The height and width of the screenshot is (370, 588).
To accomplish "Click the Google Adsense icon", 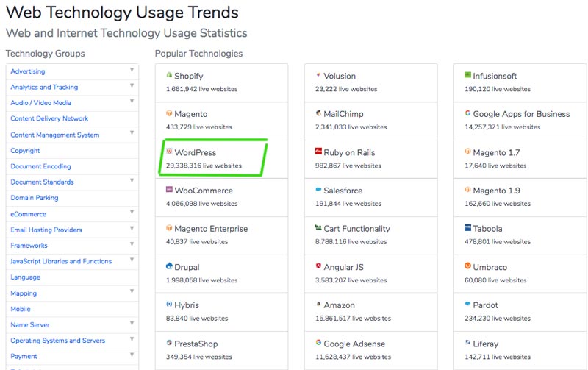I will tap(318, 343).
